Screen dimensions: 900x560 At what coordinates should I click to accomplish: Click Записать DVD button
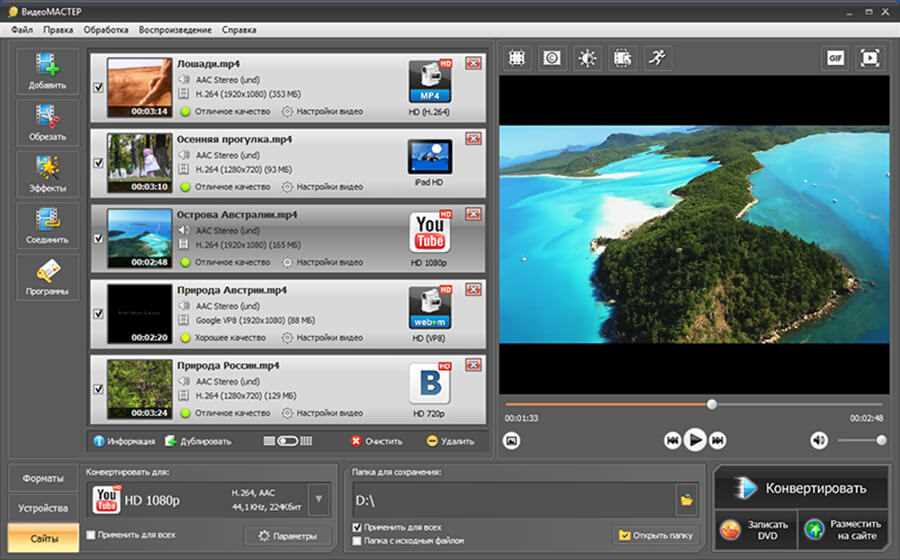click(755, 530)
